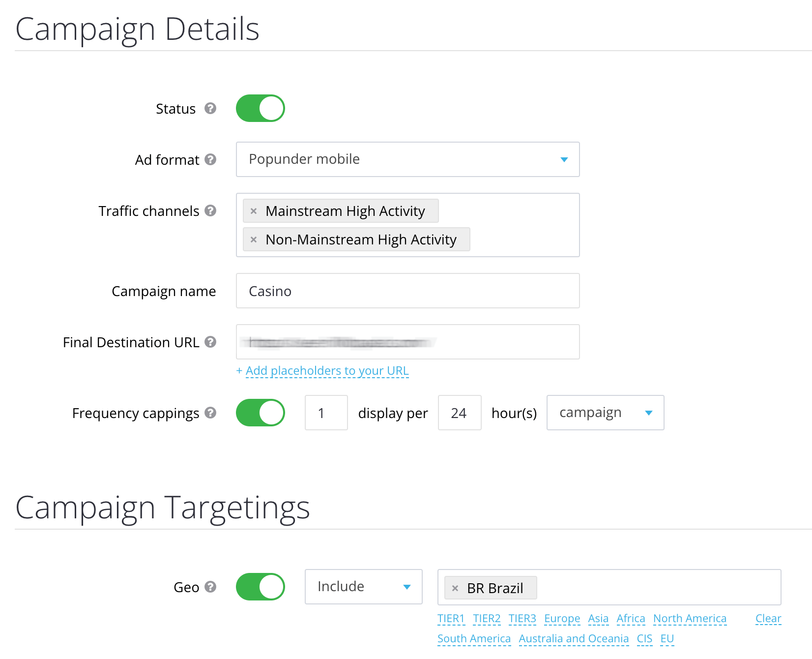This screenshot has width=812, height=659.
Task: Expand the frequency capping campaign dropdown
Action: [605, 413]
